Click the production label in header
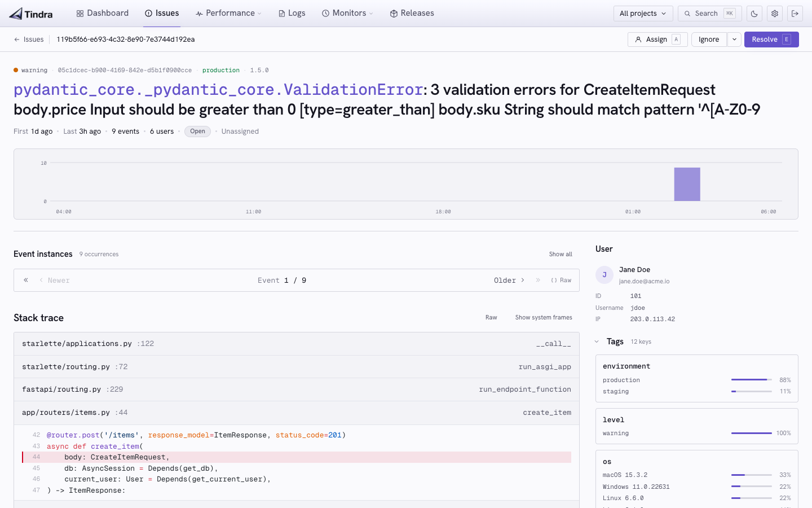This screenshot has height=508, width=812. (221, 70)
